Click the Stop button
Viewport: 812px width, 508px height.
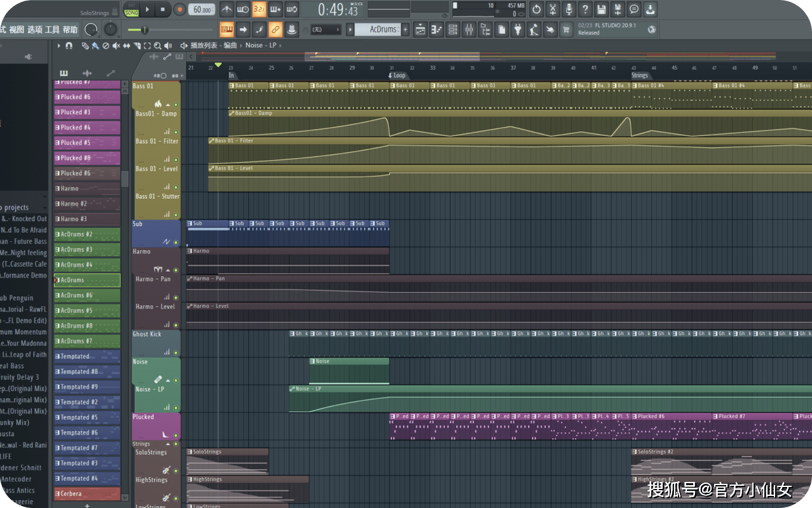tap(163, 10)
